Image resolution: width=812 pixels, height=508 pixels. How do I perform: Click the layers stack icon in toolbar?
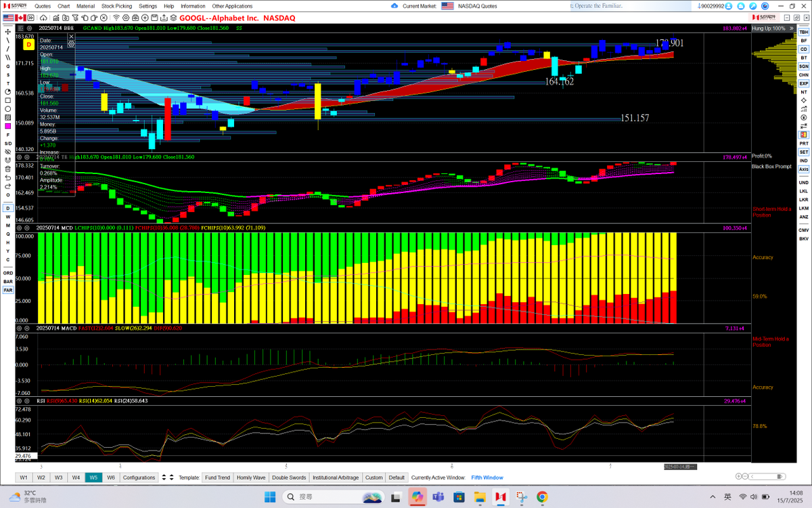pos(173,17)
